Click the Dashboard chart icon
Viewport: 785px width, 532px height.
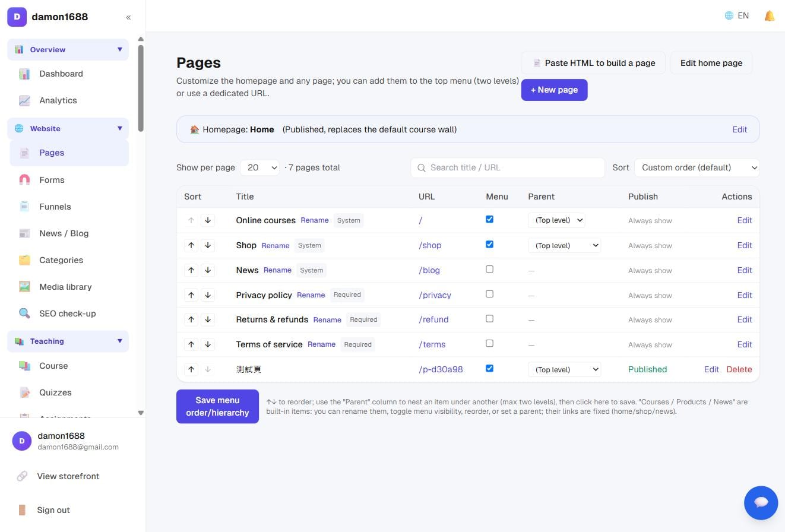coord(24,74)
